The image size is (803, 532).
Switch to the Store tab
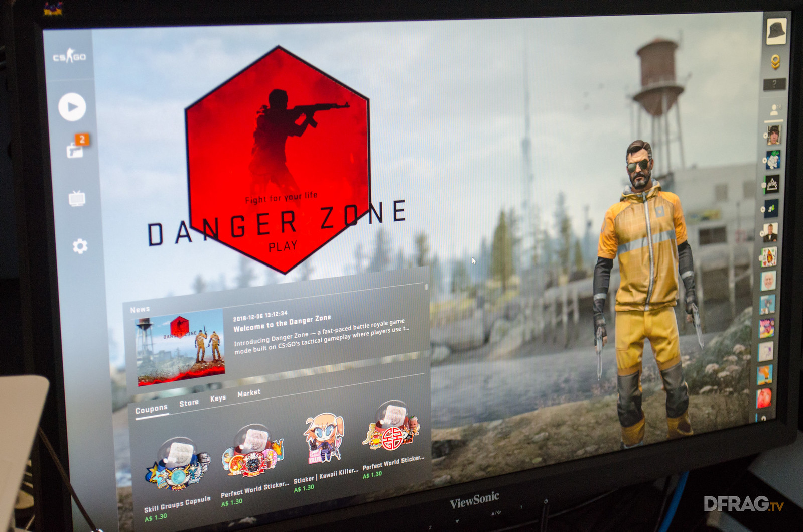[x=189, y=403]
